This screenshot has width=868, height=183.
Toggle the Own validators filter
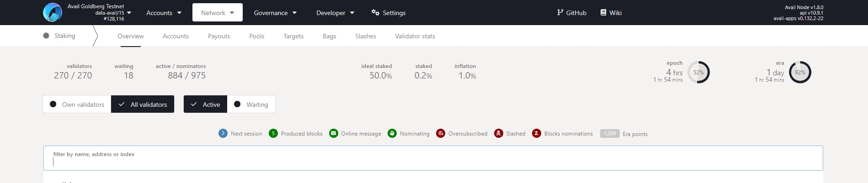77,105
